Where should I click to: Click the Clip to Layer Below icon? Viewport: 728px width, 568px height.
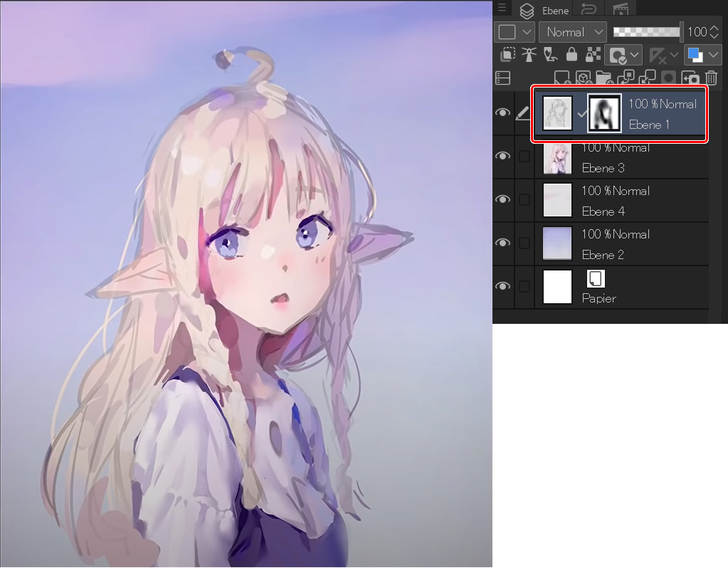tap(507, 55)
